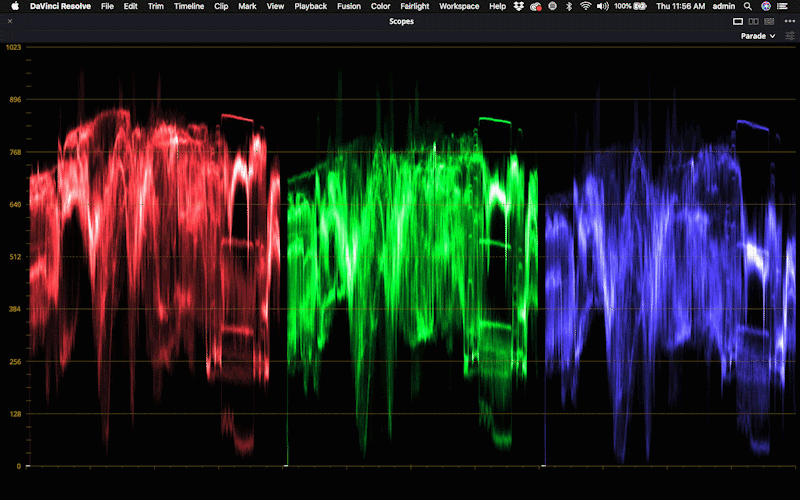
Task: Switch scopes to single view layout
Action: 738,21
